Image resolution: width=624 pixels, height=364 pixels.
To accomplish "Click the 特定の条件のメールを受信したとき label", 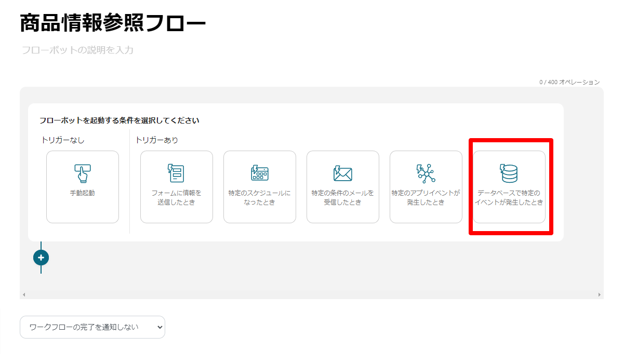I will 342,198.
